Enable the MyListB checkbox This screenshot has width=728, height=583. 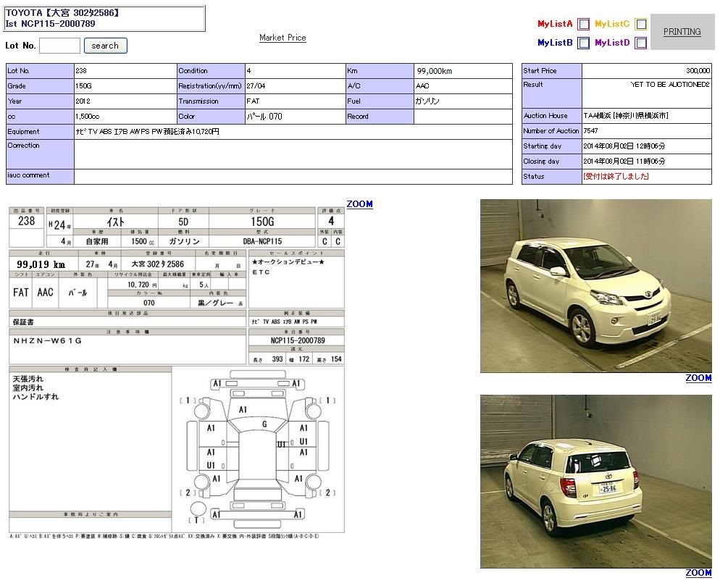coord(583,43)
